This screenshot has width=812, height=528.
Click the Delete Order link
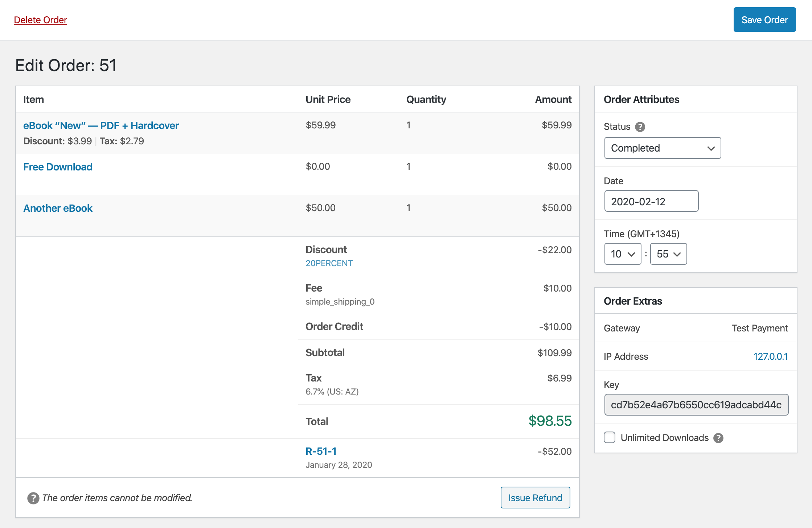(40, 20)
